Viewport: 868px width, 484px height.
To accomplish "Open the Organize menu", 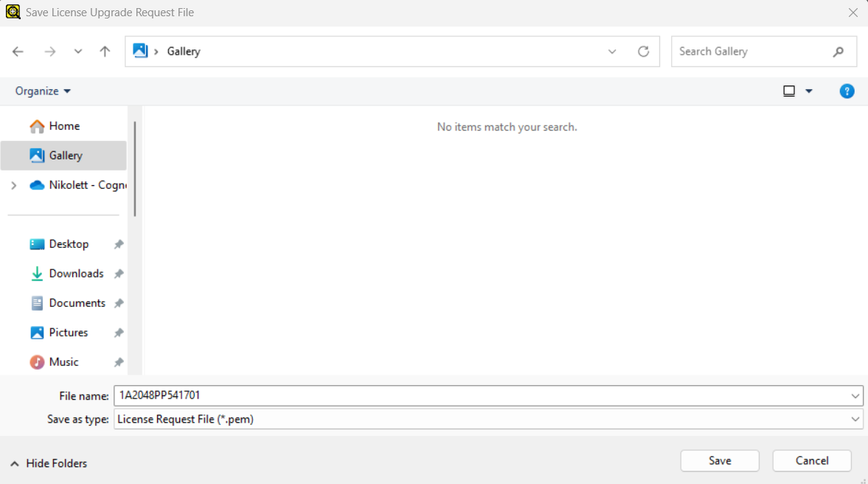I will point(43,91).
